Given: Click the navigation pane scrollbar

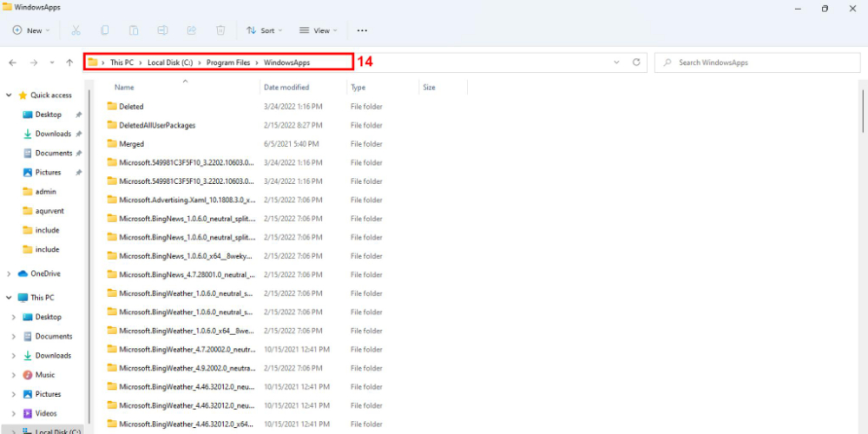Looking at the screenshot, I should click(89, 256).
